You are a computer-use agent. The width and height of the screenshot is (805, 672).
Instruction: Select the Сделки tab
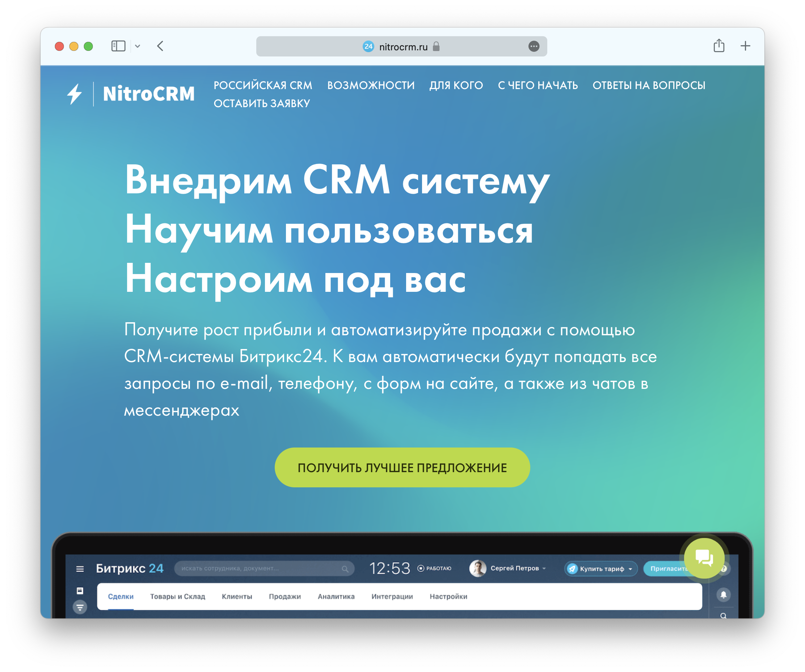(x=121, y=597)
